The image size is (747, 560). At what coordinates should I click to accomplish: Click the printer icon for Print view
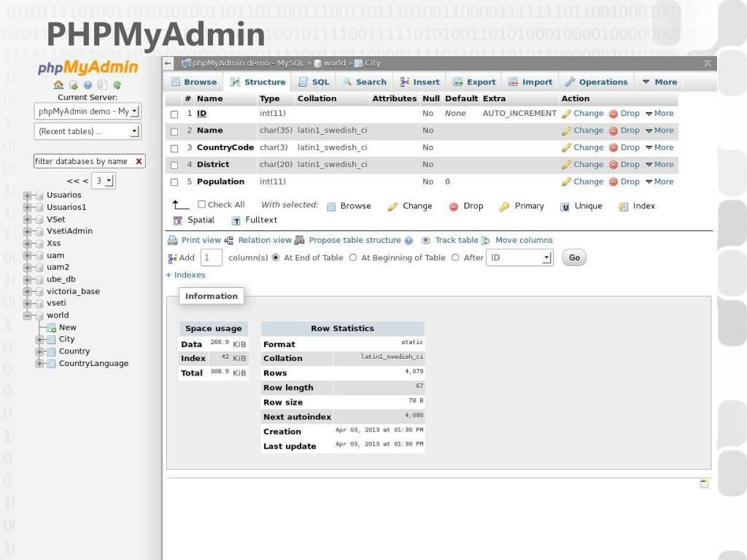coord(172,241)
